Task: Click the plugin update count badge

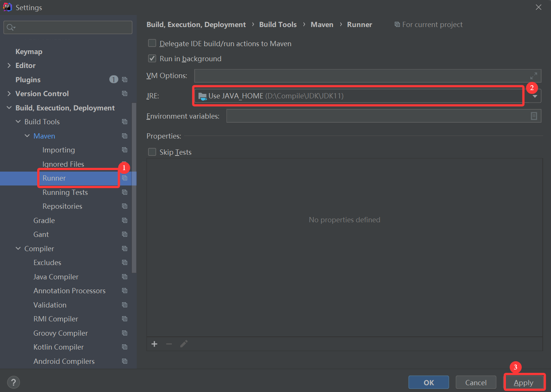Action: tap(113, 80)
